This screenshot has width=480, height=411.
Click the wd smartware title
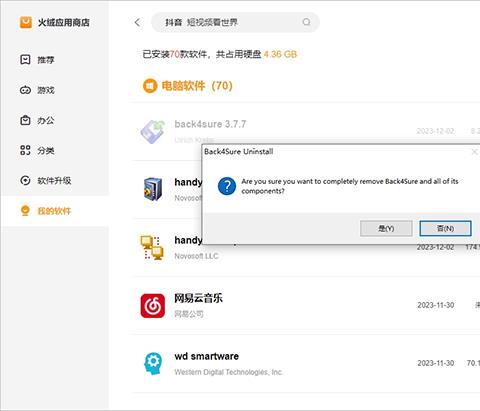point(207,356)
